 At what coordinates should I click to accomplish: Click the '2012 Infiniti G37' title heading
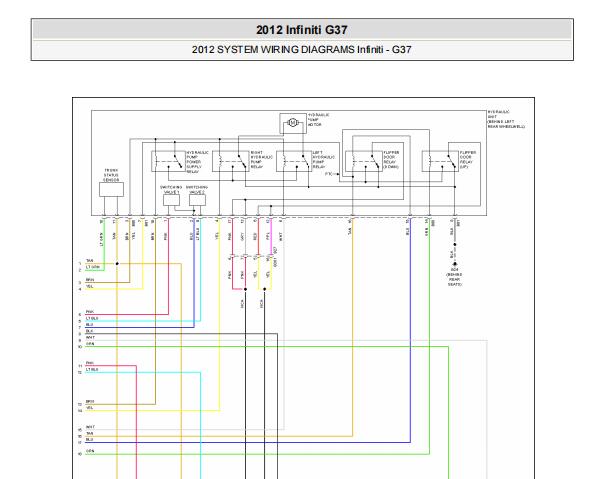[x=302, y=30]
